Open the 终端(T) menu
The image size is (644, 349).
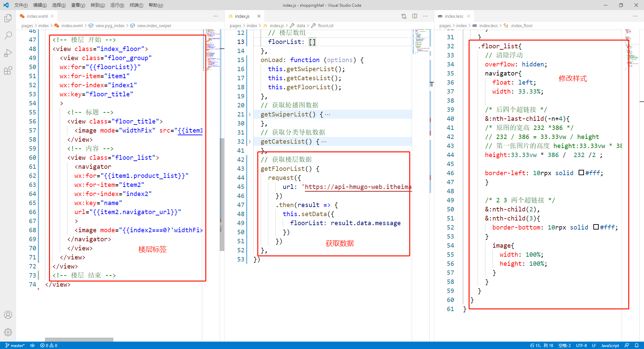coord(136,5)
